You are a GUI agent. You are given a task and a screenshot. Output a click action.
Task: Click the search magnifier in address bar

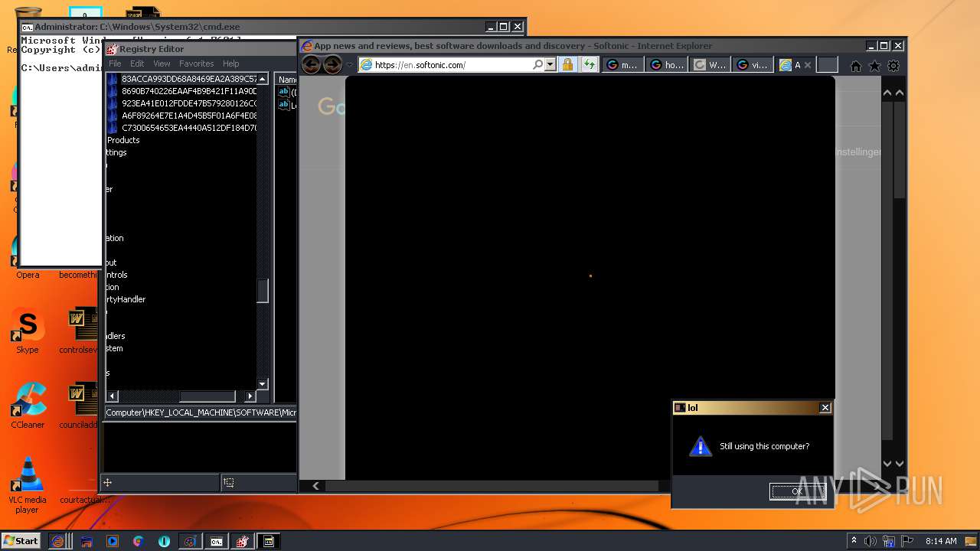pos(537,65)
